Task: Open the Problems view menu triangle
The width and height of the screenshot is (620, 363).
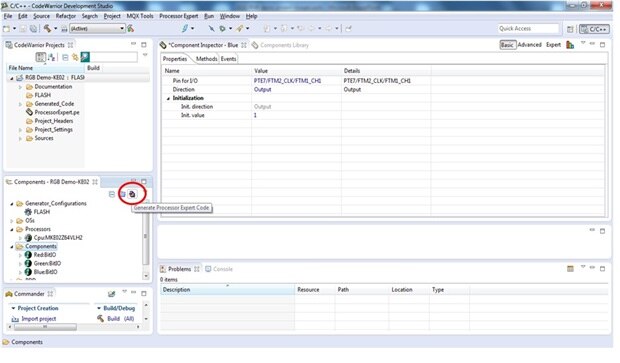Action: [583, 268]
